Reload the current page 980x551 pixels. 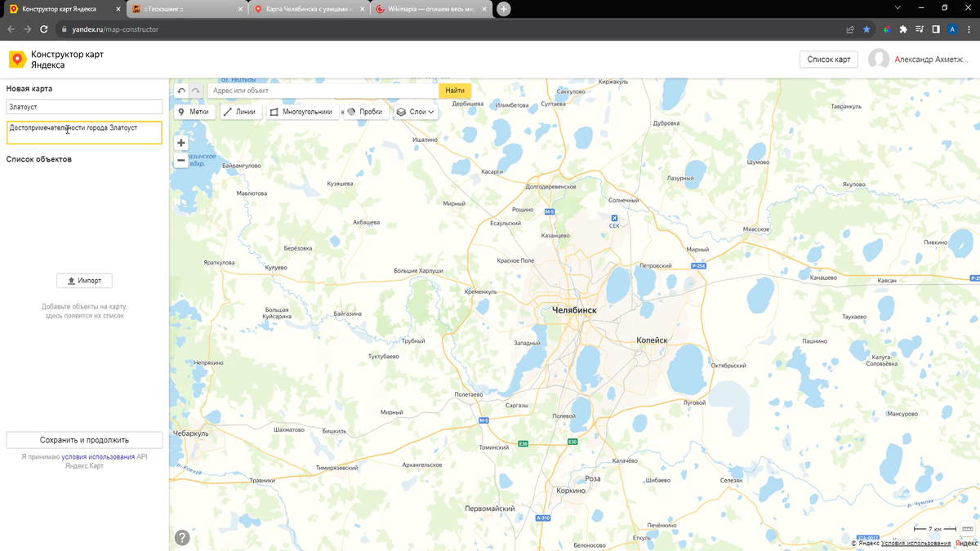pos(44,29)
